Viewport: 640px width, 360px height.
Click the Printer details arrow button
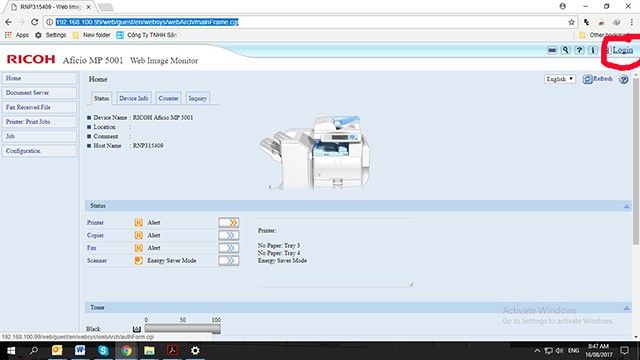[229, 222]
